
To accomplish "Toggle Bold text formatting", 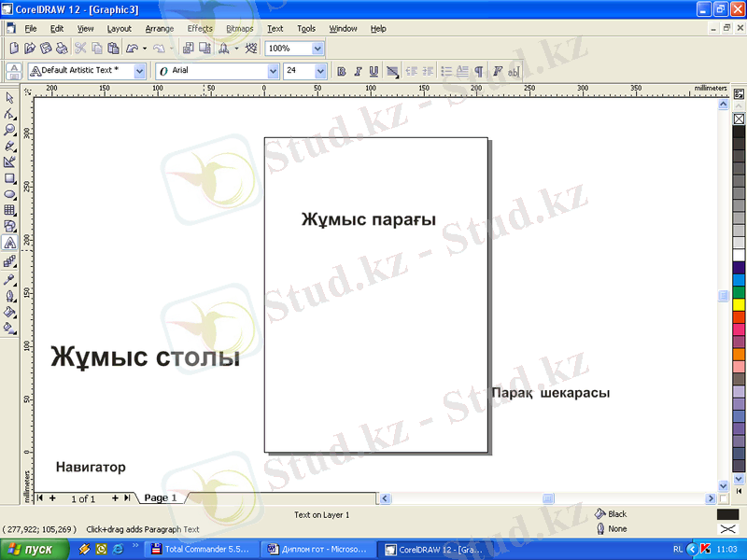I will click(x=342, y=71).
